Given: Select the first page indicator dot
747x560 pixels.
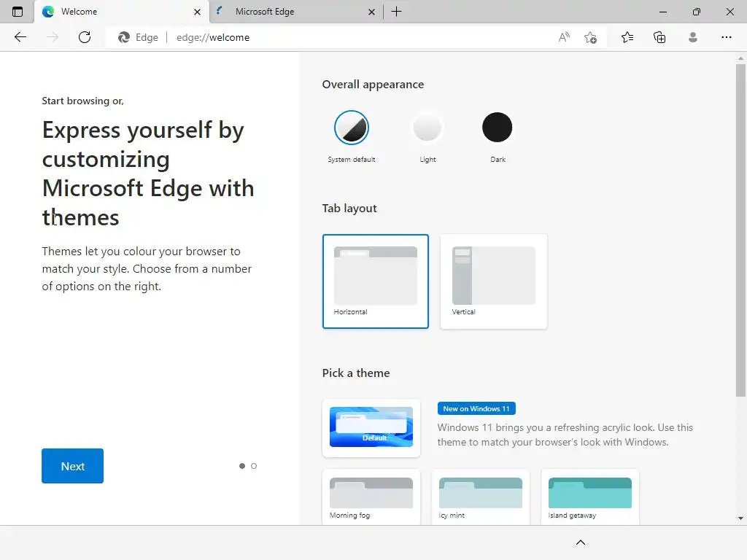Looking at the screenshot, I should 242,466.
